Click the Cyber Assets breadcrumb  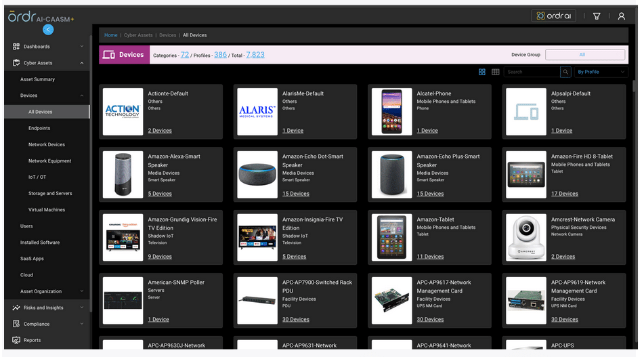coord(138,35)
